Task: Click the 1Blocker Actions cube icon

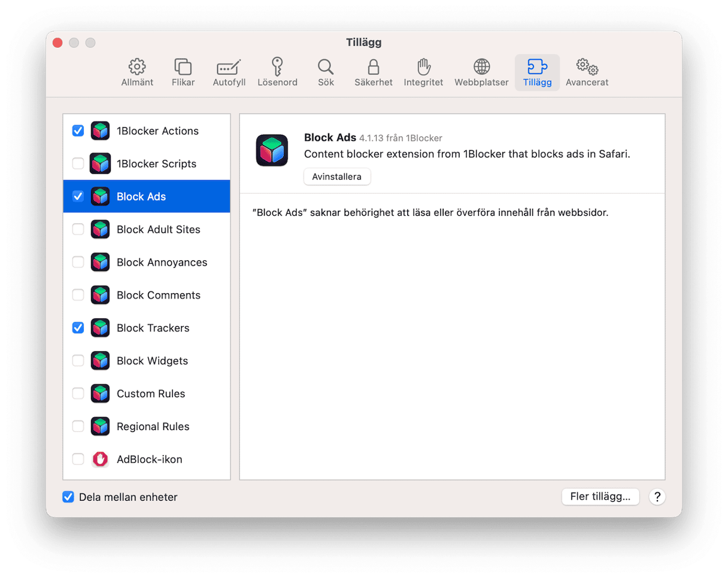Action: coord(100,130)
